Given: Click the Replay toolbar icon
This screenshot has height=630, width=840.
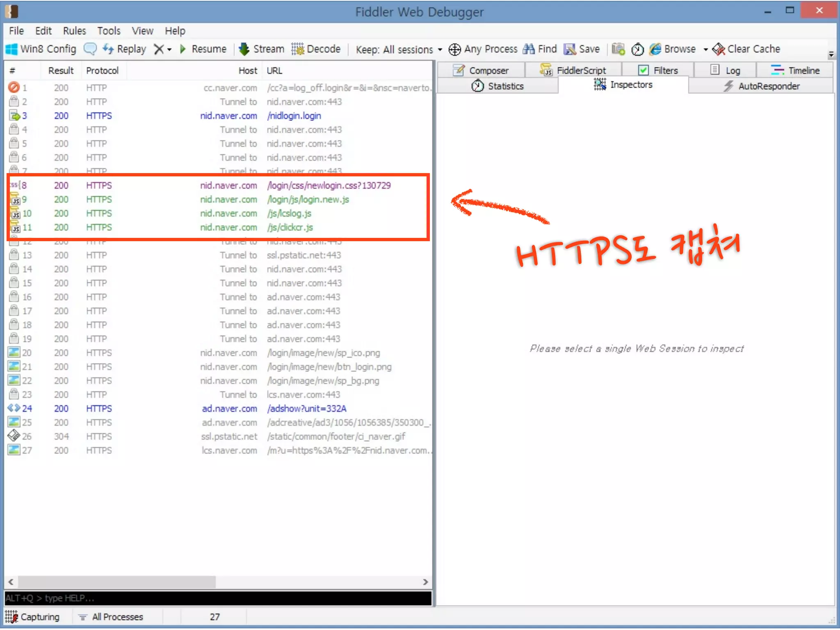Looking at the screenshot, I should pyautogui.click(x=108, y=49).
